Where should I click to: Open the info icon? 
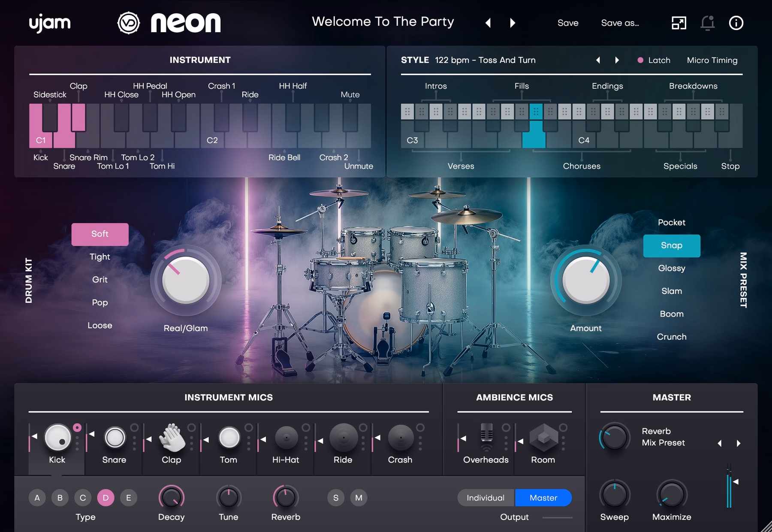(x=736, y=23)
